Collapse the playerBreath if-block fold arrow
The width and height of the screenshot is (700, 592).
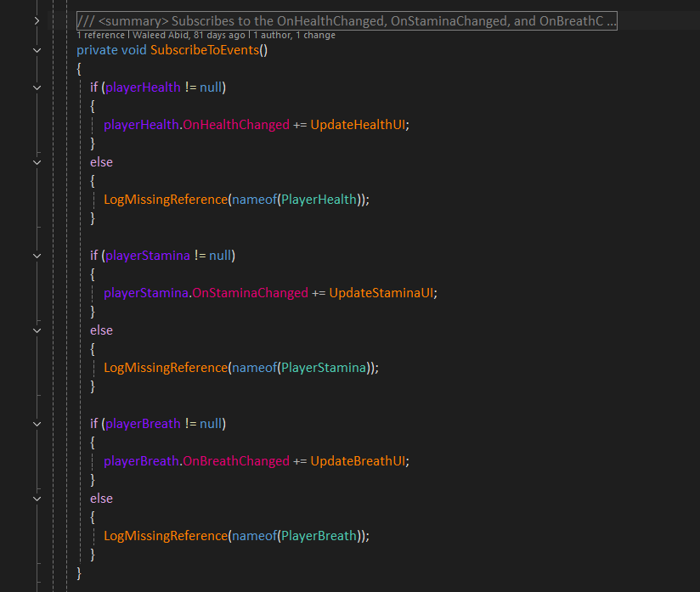point(36,424)
